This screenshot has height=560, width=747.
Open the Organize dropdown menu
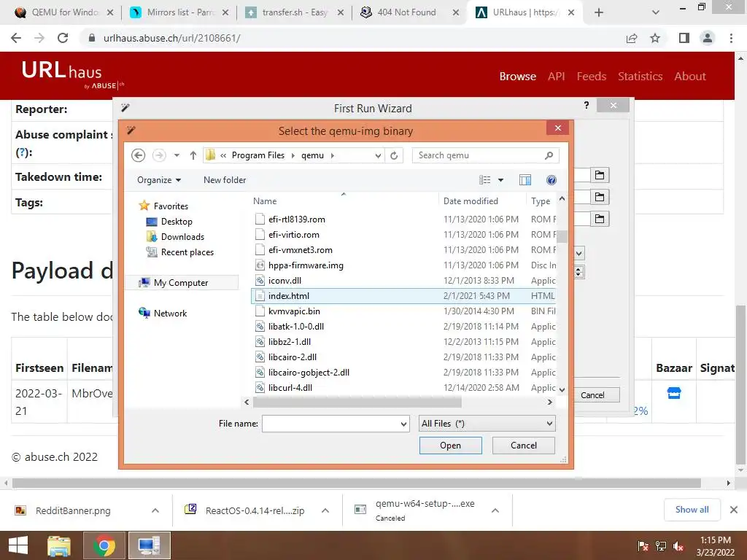tap(159, 180)
